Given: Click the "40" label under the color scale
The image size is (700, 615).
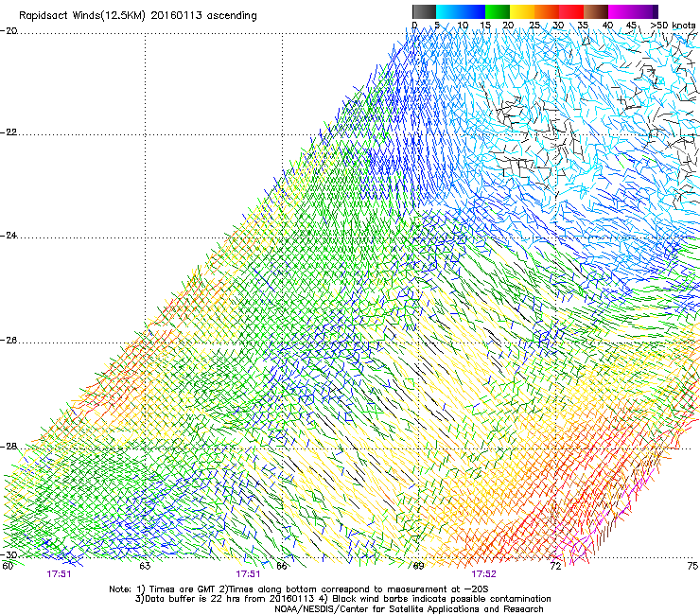Looking at the screenshot, I should coord(607,25).
